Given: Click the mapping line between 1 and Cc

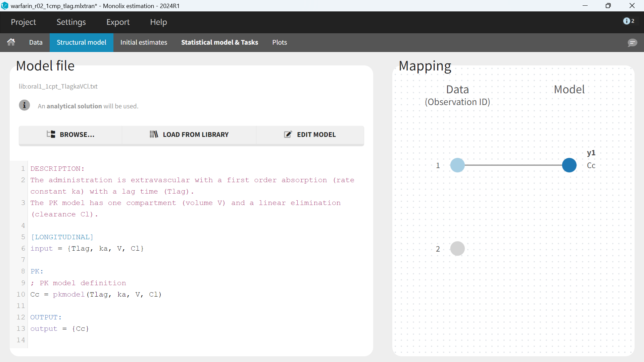Looking at the screenshot, I should (x=513, y=165).
